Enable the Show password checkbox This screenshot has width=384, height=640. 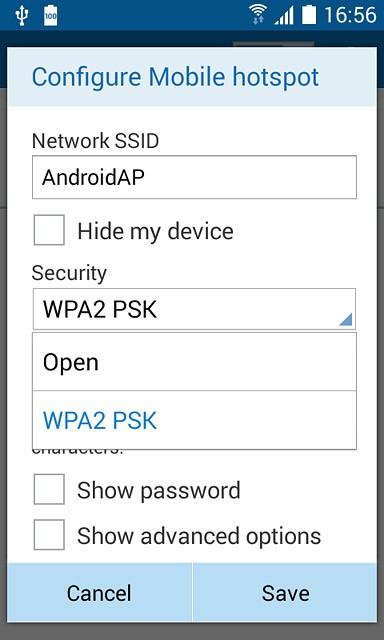(49, 489)
